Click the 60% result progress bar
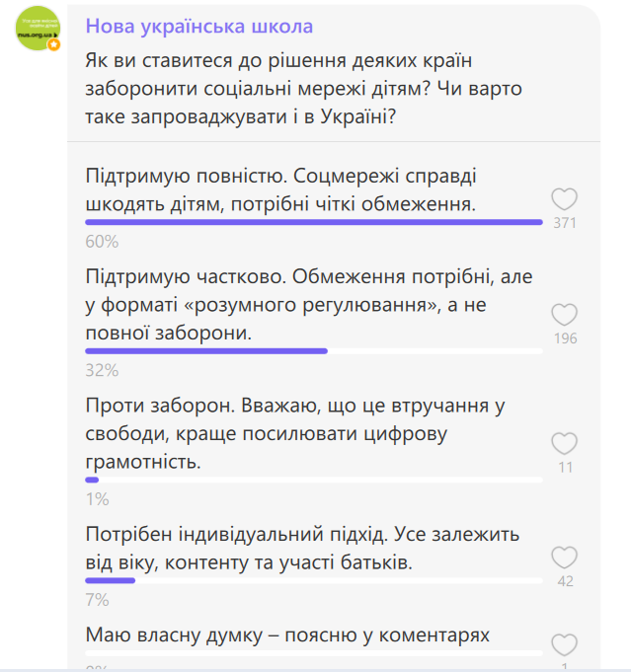This screenshot has height=672, width=631. 314,222
